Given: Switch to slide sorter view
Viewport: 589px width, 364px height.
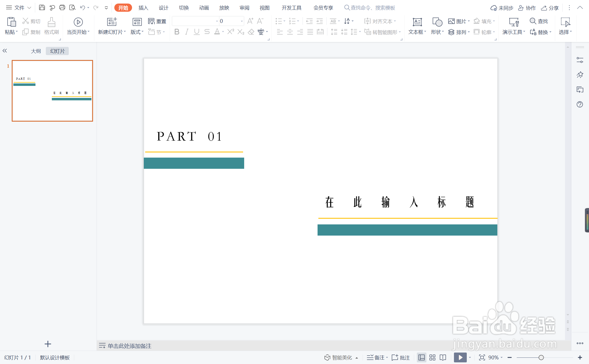Looking at the screenshot, I should pos(432,357).
